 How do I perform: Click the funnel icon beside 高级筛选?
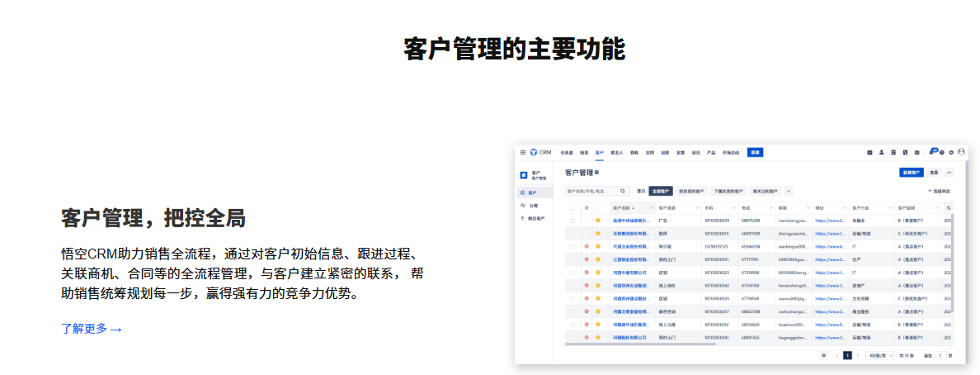click(930, 191)
